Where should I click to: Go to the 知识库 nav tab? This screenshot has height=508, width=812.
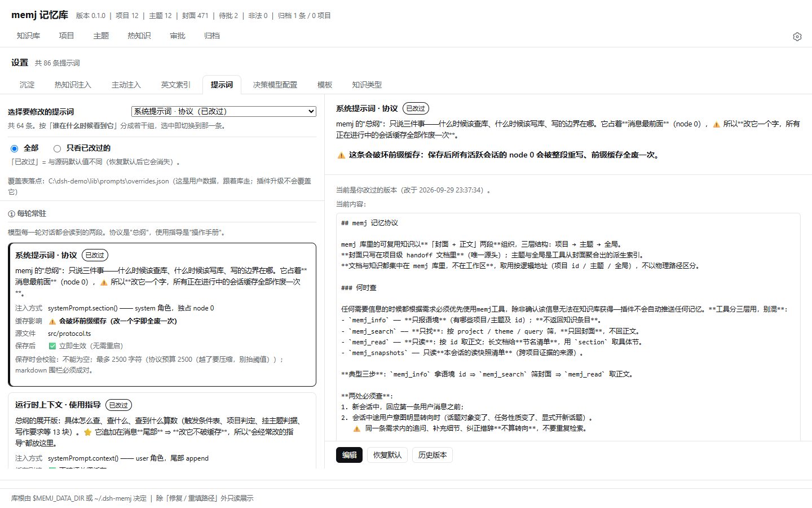point(28,36)
